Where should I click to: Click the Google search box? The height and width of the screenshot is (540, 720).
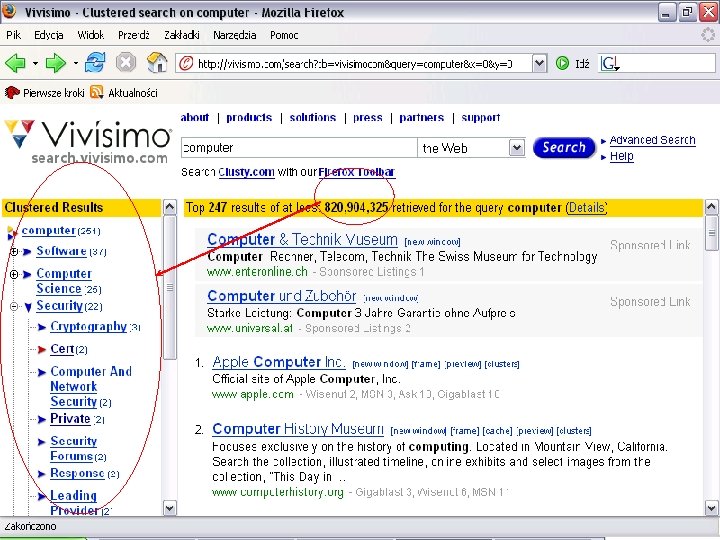[x=668, y=63]
